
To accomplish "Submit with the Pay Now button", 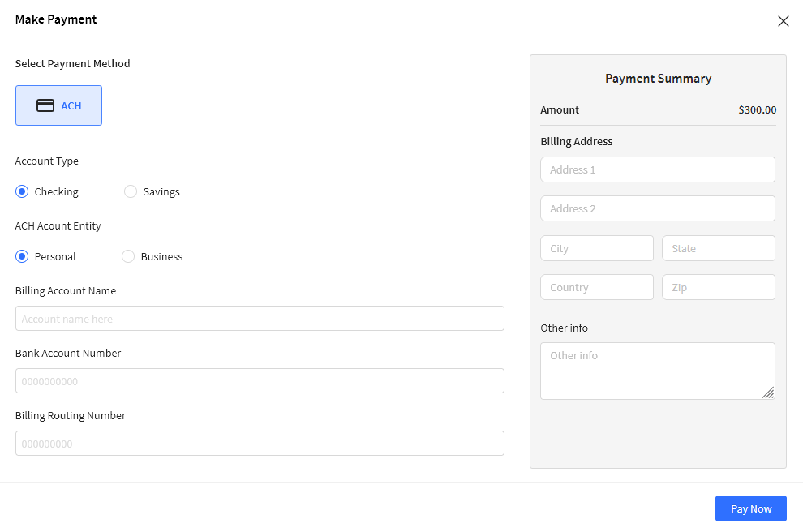I will point(751,508).
